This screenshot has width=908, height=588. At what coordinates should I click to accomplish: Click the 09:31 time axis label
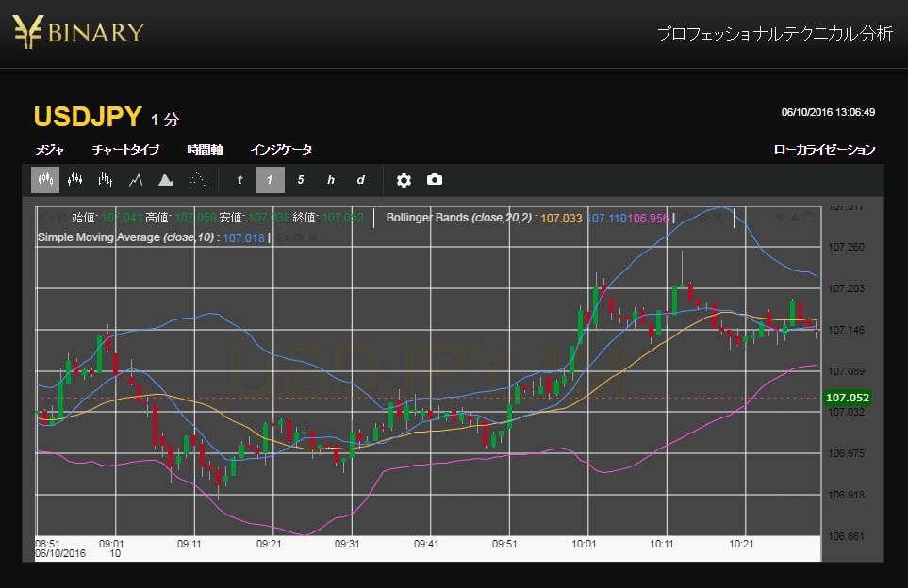point(347,544)
